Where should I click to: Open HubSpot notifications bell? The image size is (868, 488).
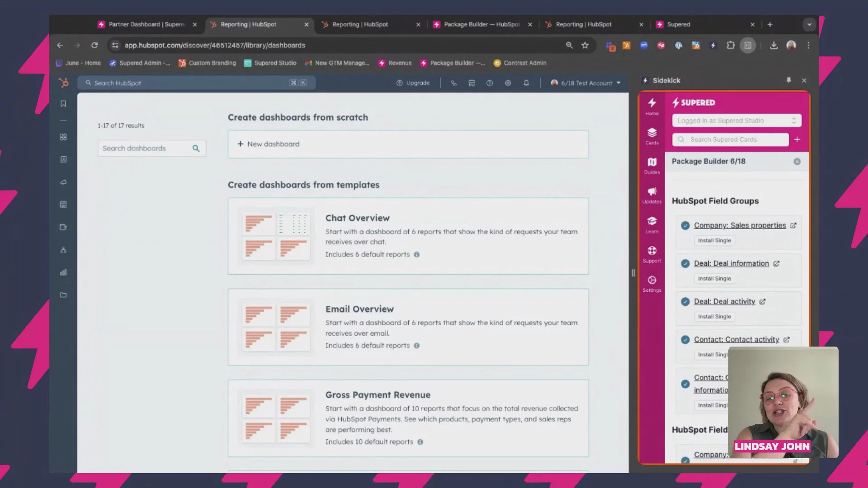pyautogui.click(x=526, y=83)
